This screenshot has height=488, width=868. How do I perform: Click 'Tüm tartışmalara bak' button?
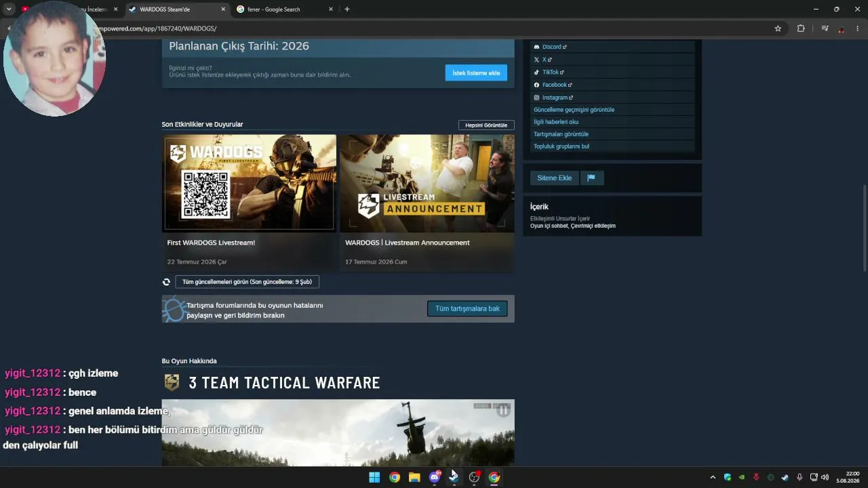[467, 308]
